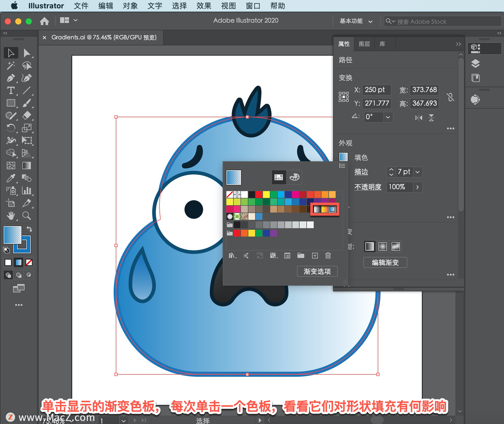Click the 渐变选项 button
Image resolution: width=504 pixels, height=424 pixels.
coord(317,271)
